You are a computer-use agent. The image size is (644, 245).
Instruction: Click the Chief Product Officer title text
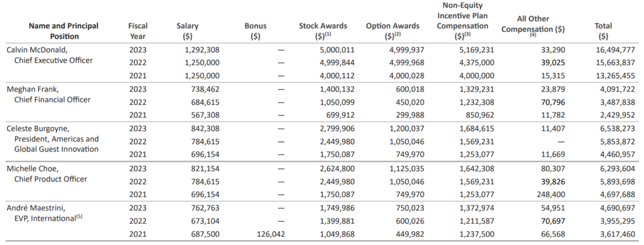(x=50, y=179)
